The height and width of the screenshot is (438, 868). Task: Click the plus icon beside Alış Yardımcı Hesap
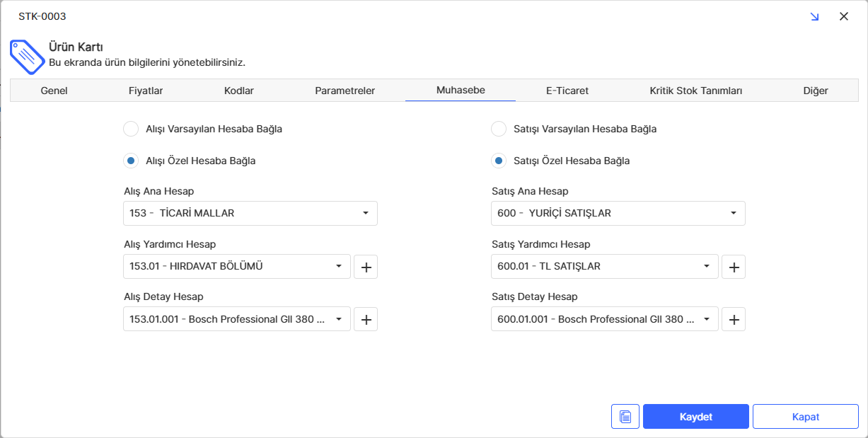(x=366, y=267)
